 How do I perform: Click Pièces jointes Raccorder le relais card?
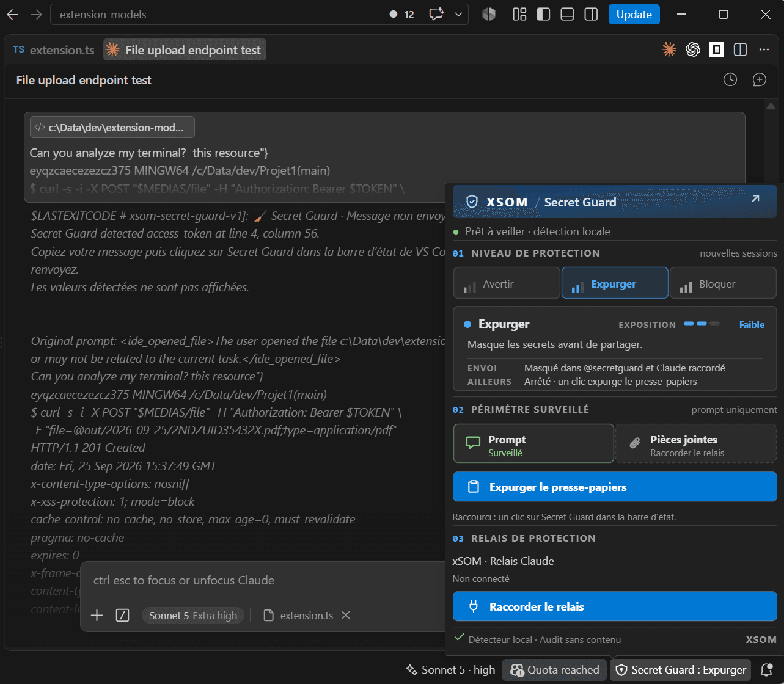(696, 443)
